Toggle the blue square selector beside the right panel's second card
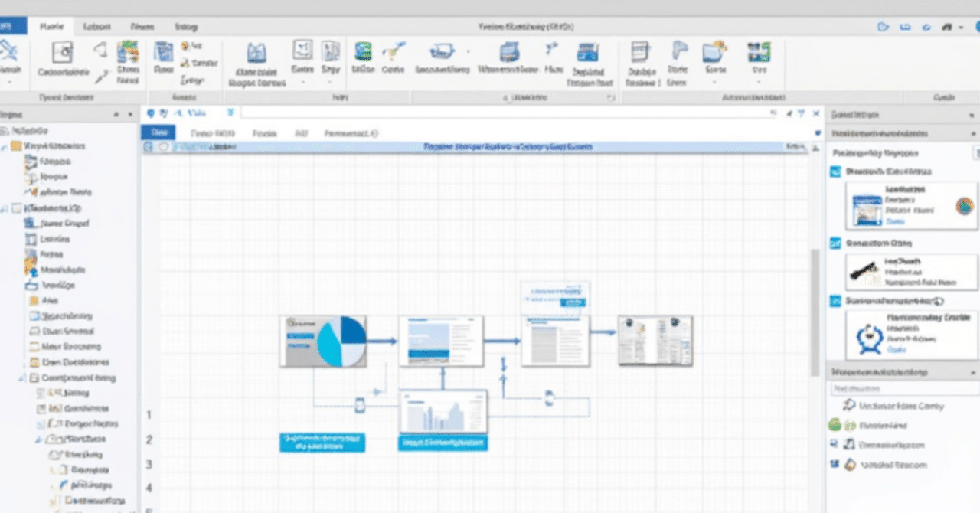 [835, 243]
